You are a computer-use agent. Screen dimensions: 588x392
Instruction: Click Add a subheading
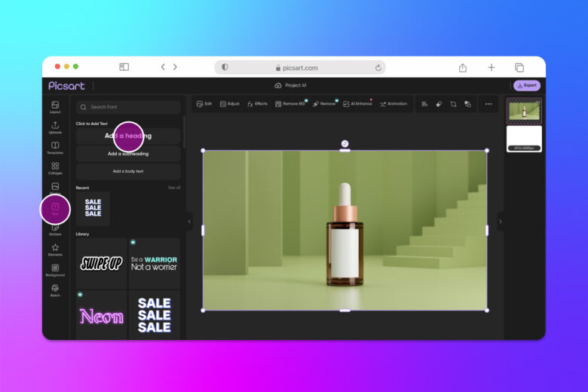(128, 154)
